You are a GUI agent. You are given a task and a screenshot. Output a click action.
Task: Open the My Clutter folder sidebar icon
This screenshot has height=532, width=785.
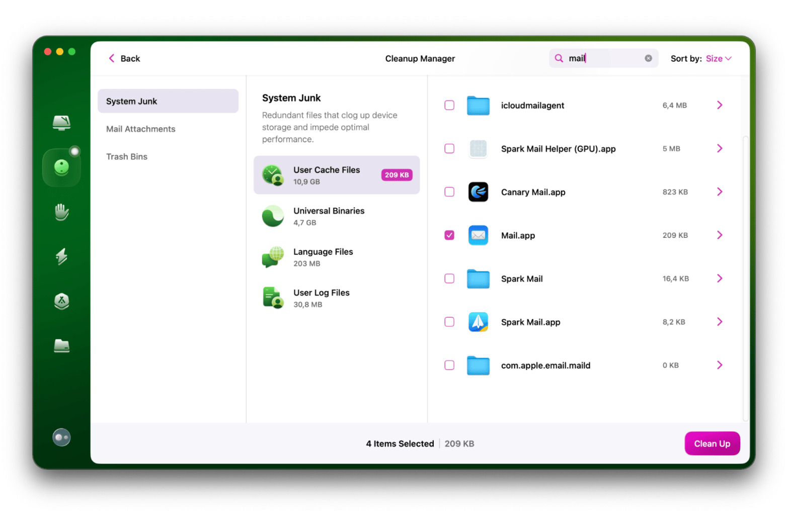coord(61,346)
